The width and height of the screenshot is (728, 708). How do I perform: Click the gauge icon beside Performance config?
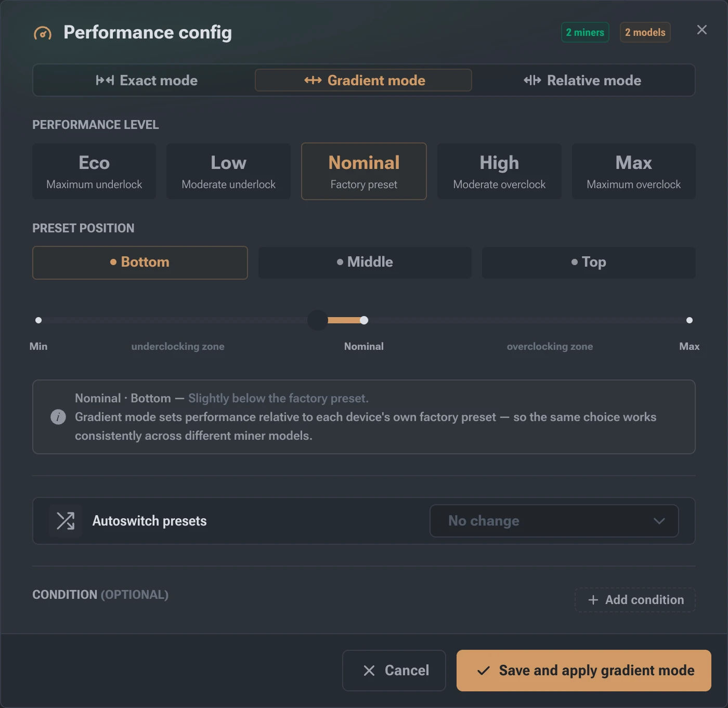43,33
